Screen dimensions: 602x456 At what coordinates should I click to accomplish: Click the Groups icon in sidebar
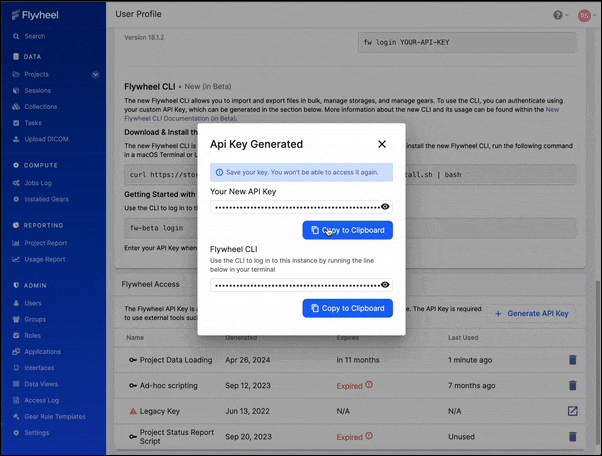[x=16, y=319]
